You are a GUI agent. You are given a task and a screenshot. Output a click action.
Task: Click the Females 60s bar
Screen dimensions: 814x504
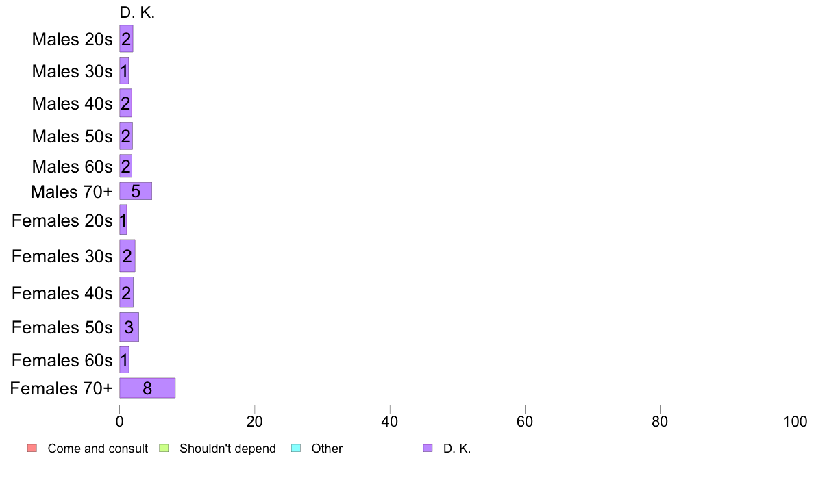click(x=124, y=360)
